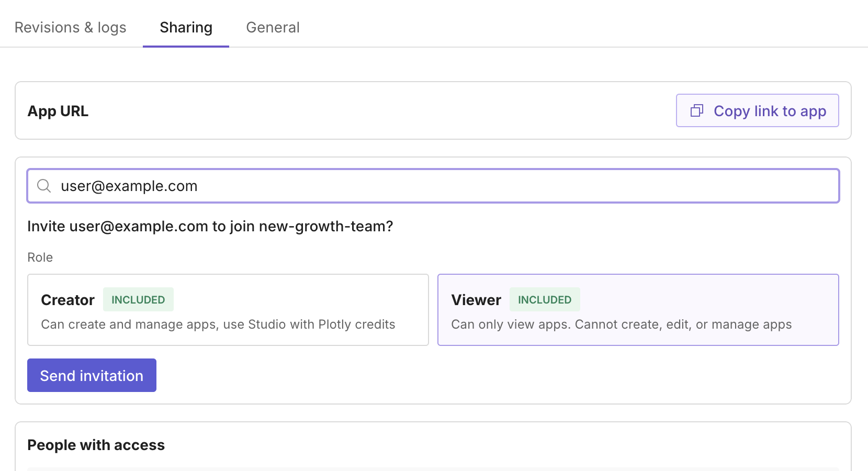Click the magnifying glass search icon

(44, 186)
